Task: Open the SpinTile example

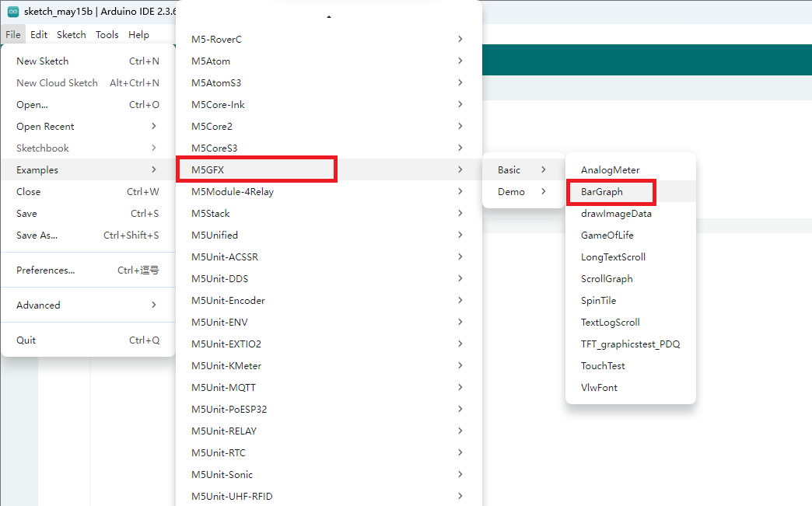Action: point(631,300)
